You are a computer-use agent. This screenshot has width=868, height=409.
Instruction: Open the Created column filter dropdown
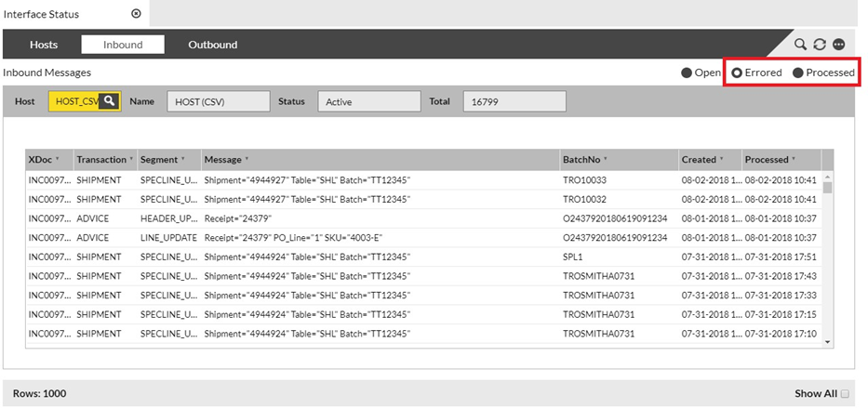(722, 160)
